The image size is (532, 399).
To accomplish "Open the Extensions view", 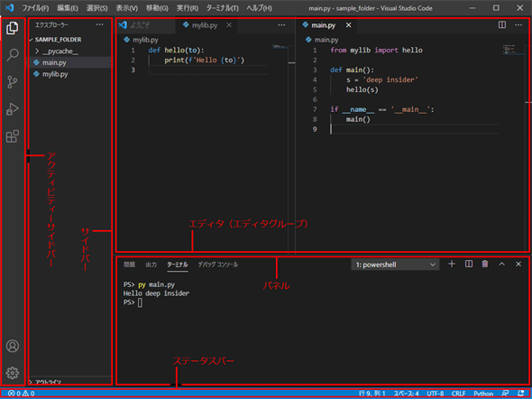I will 13,136.
